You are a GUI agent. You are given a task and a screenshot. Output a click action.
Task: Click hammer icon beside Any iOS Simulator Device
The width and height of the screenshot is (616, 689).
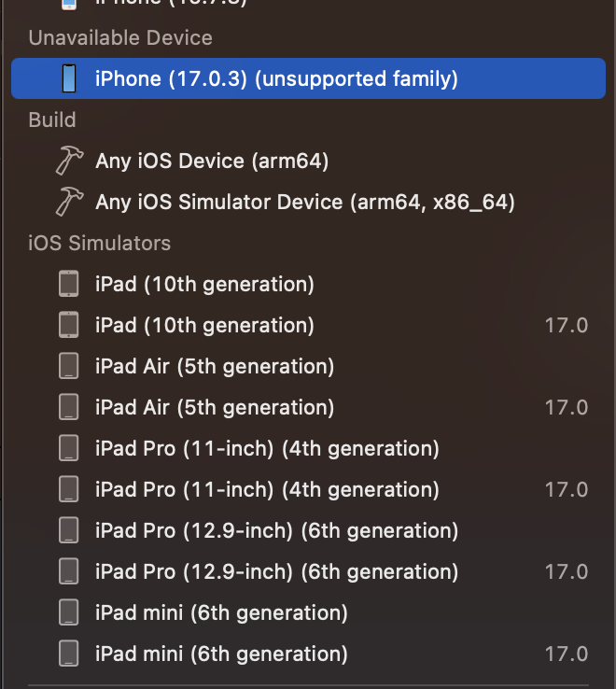(x=69, y=202)
